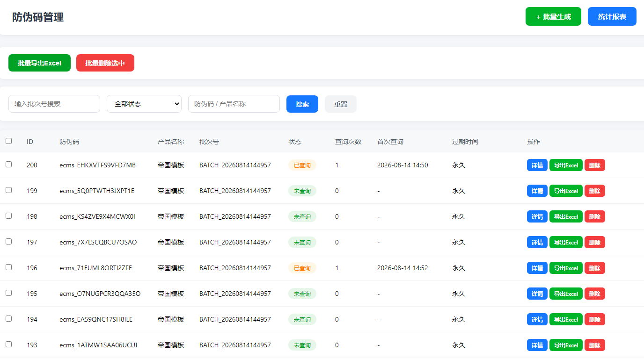Click 删除 for row ID 200
This screenshot has height=359, width=644.
click(x=595, y=165)
